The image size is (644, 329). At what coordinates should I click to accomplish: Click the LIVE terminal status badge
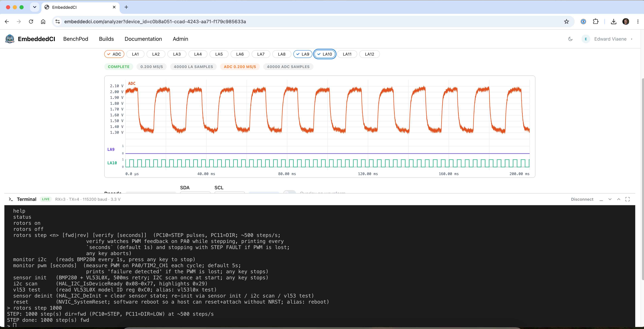pyautogui.click(x=46, y=199)
